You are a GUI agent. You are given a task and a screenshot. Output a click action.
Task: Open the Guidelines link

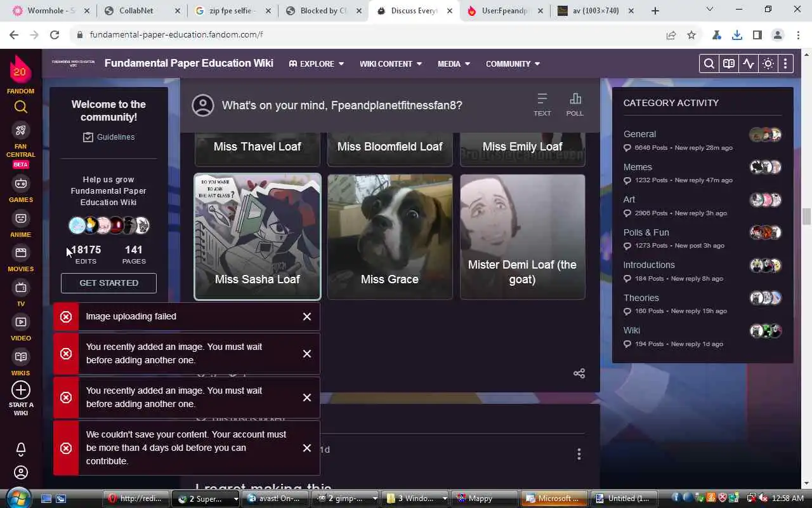pyautogui.click(x=108, y=137)
